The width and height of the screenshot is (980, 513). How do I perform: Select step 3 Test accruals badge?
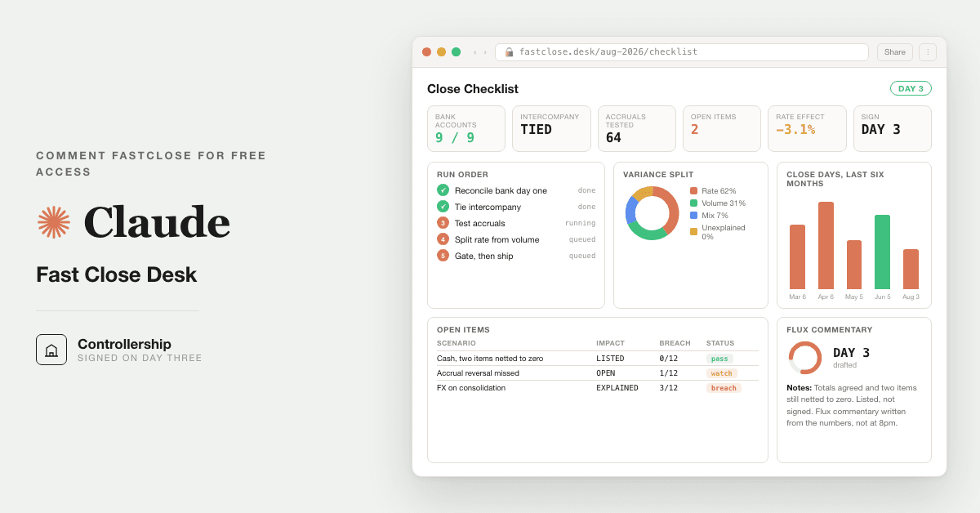click(x=443, y=223)
